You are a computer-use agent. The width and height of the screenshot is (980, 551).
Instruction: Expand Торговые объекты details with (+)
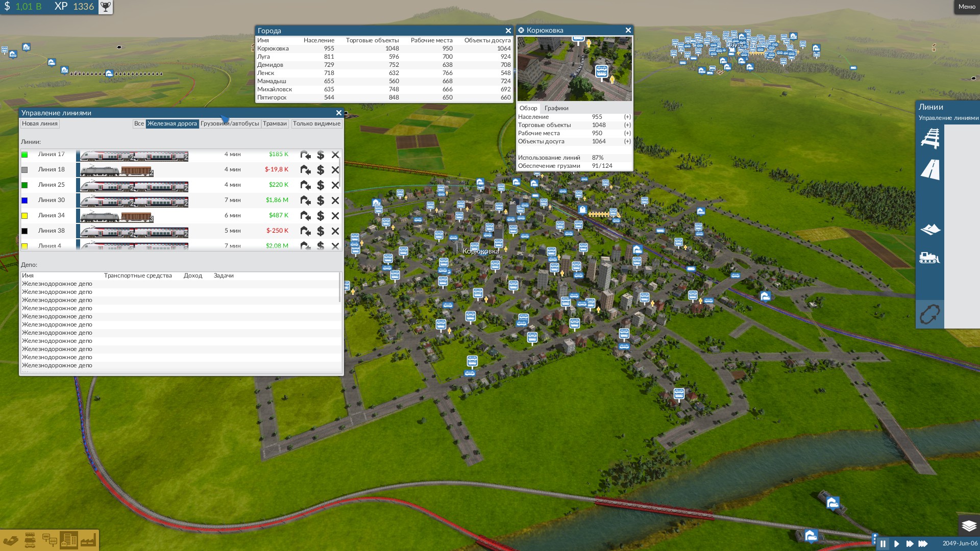click(627, 125)
